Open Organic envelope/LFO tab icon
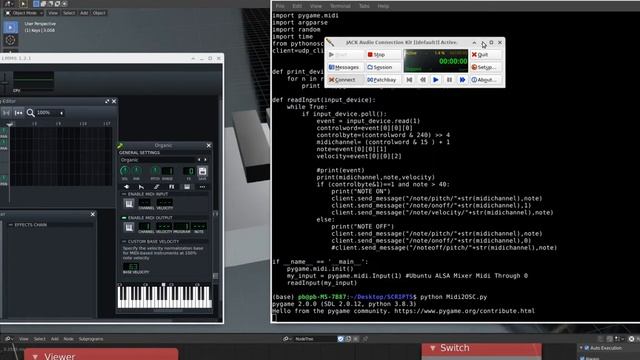The height and width of the screenshot is (360, 640). (142, 187)
